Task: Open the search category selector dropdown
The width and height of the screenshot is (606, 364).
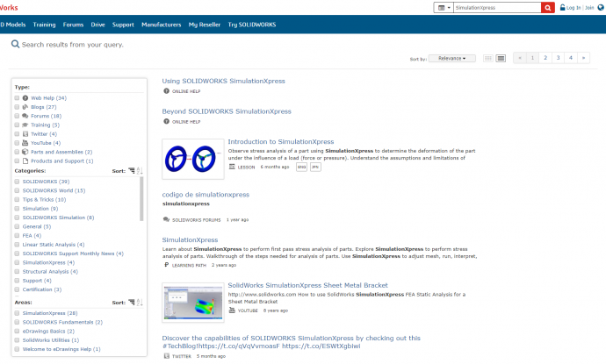Action: pos(444,8)
